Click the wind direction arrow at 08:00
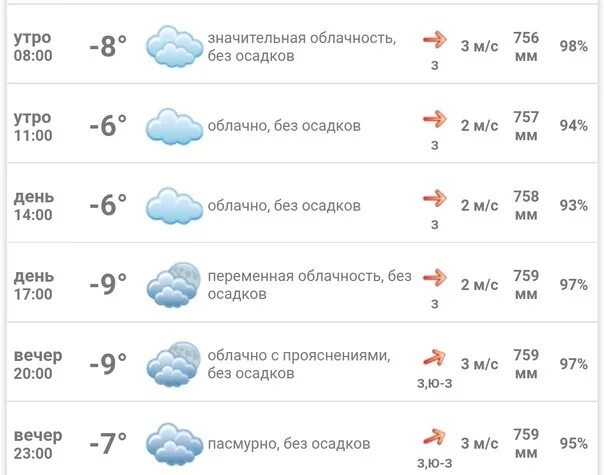 pos(435,39)
